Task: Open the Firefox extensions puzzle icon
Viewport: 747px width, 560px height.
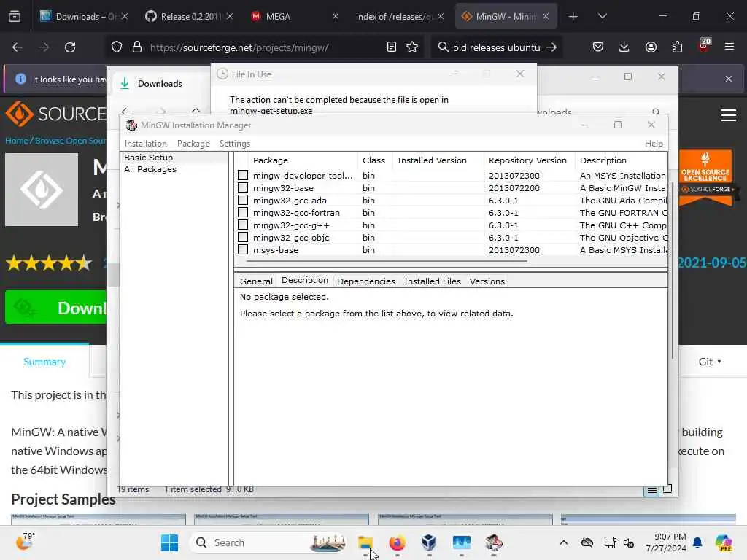Action: click(677, 47)
